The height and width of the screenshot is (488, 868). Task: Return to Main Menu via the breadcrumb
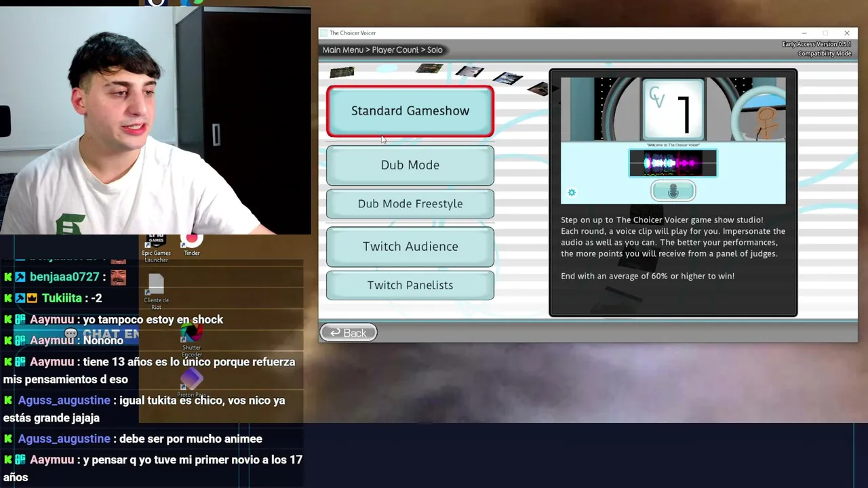click(x=343, y=49)
